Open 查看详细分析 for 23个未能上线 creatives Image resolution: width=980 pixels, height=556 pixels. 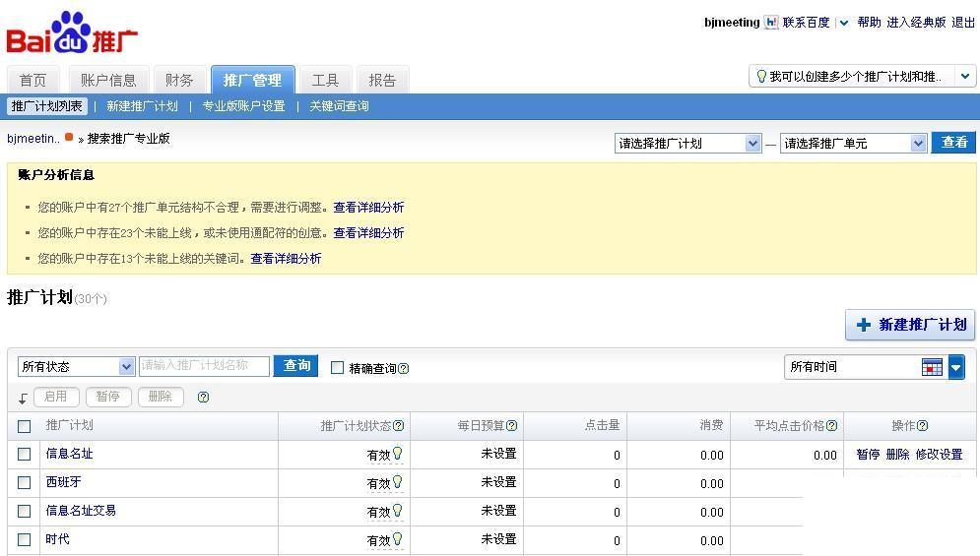368,233
